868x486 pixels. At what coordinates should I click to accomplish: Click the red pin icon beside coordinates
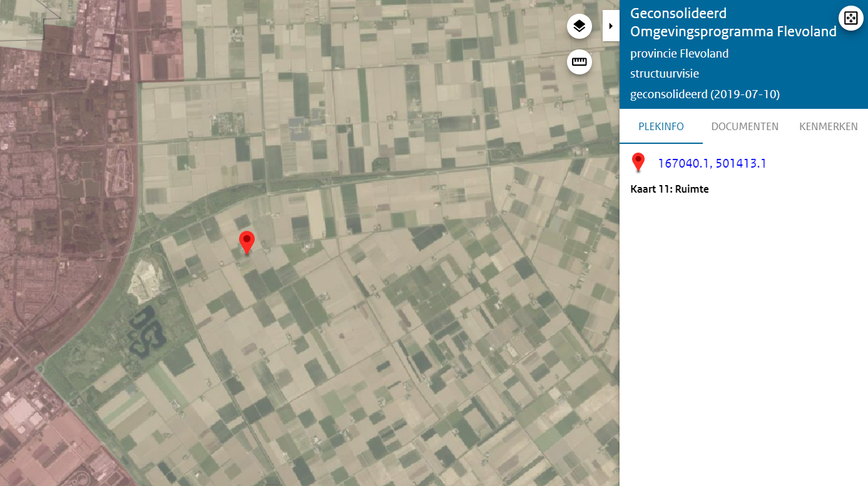(x=638, y=163)
